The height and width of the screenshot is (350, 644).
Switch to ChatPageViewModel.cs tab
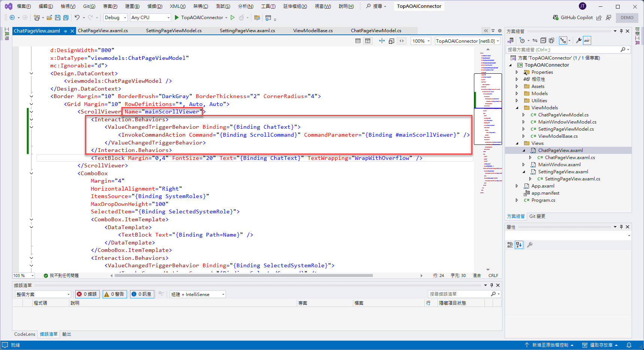point(376,31)
